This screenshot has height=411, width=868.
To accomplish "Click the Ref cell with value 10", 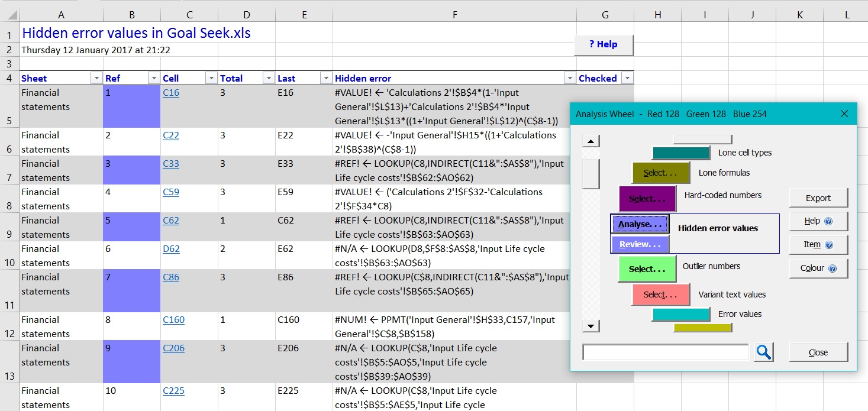I will click(131, 397).
